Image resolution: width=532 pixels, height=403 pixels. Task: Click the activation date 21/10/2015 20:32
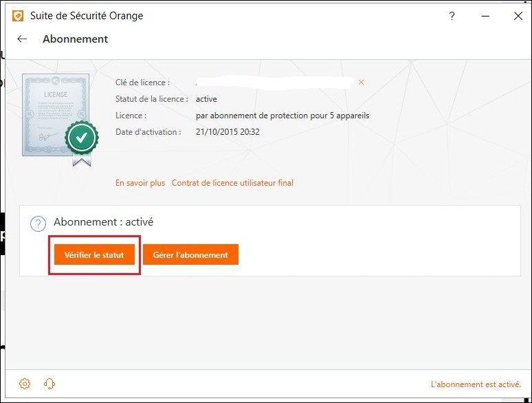228,132
